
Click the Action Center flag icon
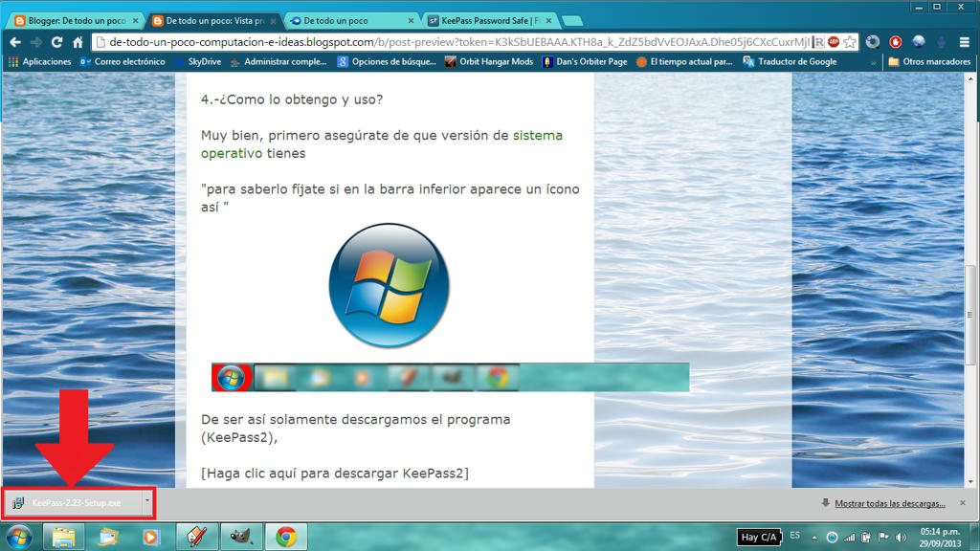(x=883, y=538)
